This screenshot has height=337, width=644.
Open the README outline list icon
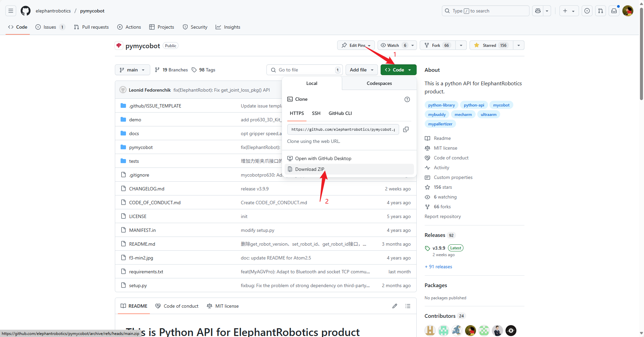[408, 306]
